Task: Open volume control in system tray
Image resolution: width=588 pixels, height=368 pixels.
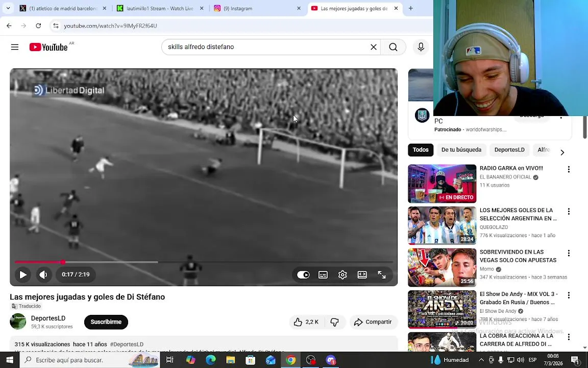Action: click(520, 360)
